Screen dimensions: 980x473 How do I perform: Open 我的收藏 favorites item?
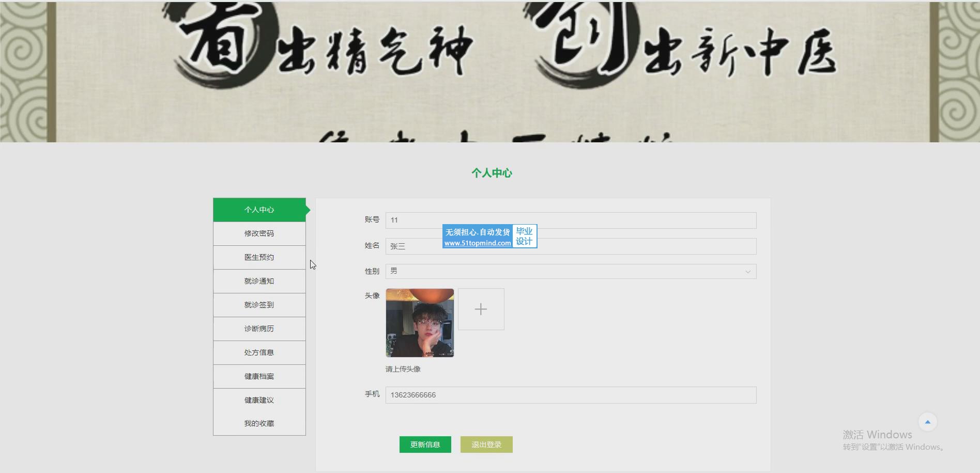click(259, 423)
